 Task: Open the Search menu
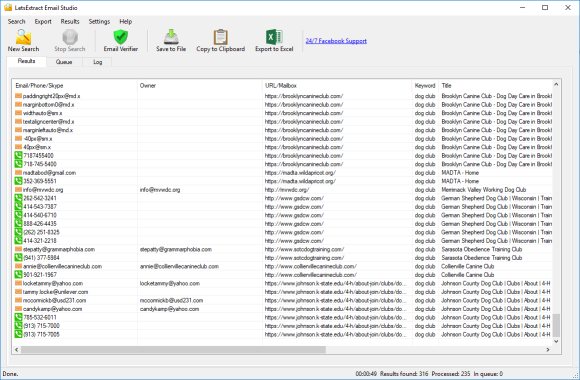(17, 21)
